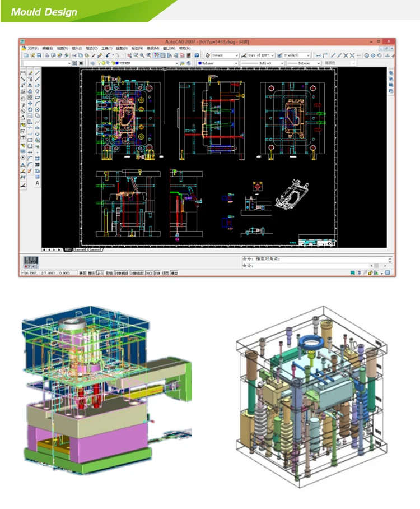Click the Center Mark dimension tool
Viewport: 420px width, 509px height.
pos(23,158)
